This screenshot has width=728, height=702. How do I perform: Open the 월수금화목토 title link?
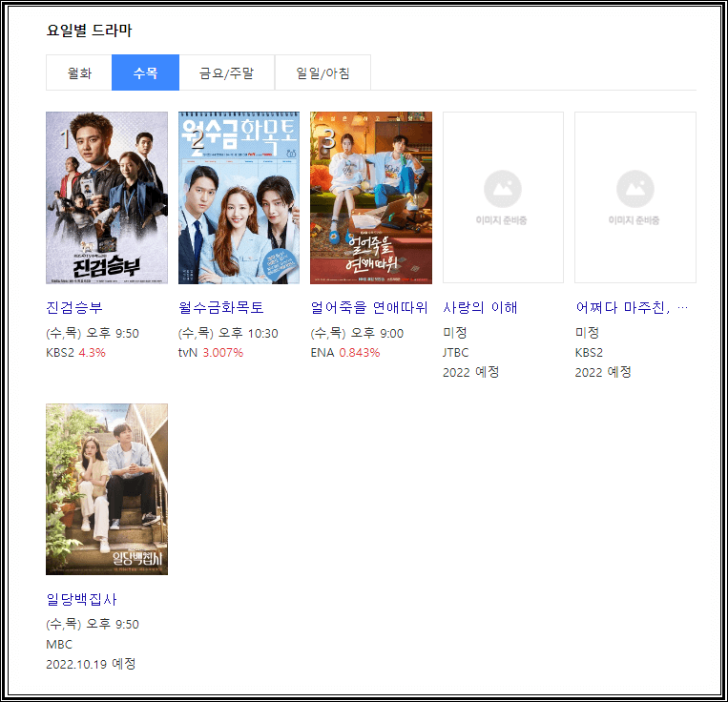click(x=221, y=307)
